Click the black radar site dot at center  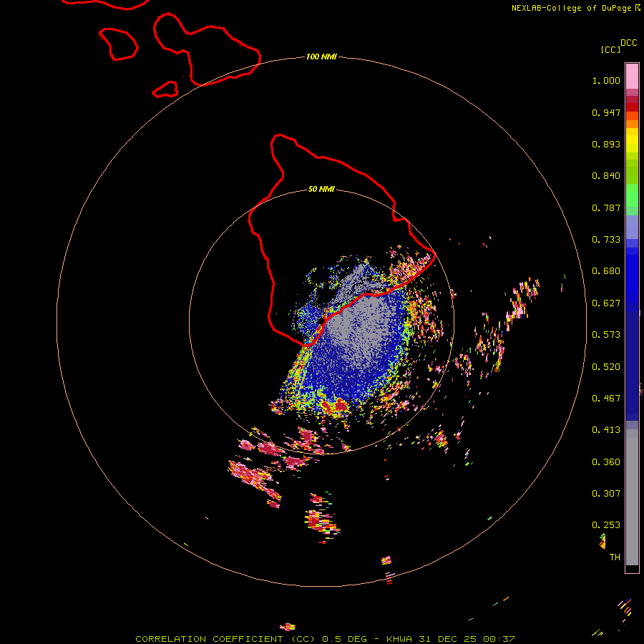pos(321,321)
